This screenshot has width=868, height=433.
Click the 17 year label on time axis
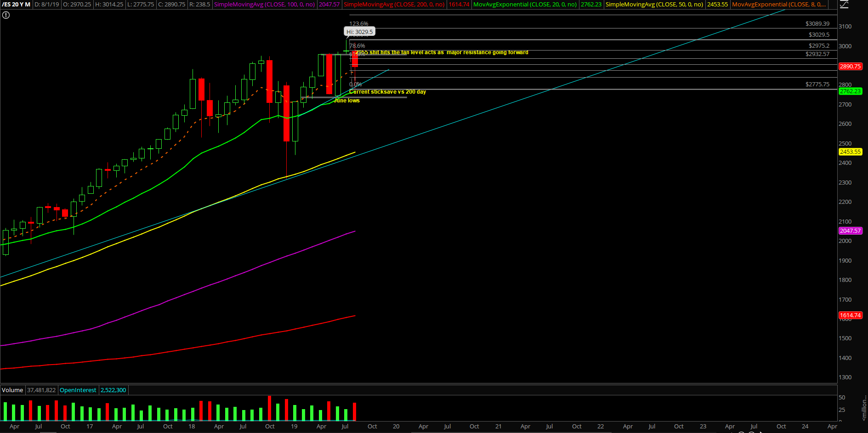[x=90, y=426]
